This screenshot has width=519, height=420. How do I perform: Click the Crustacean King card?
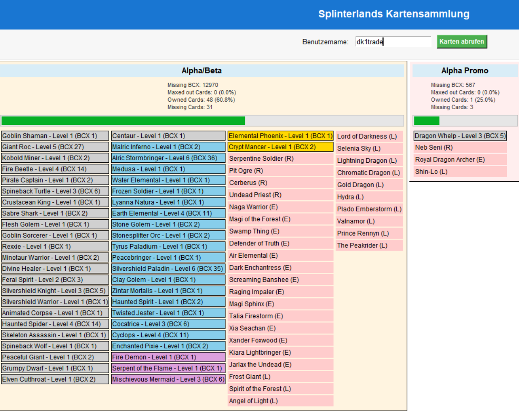coord(55,202)
